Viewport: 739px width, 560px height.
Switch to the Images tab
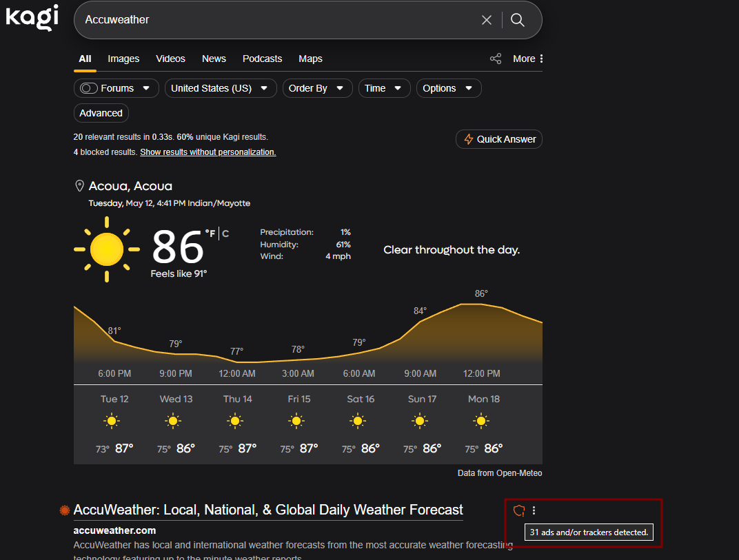point(123,59)
